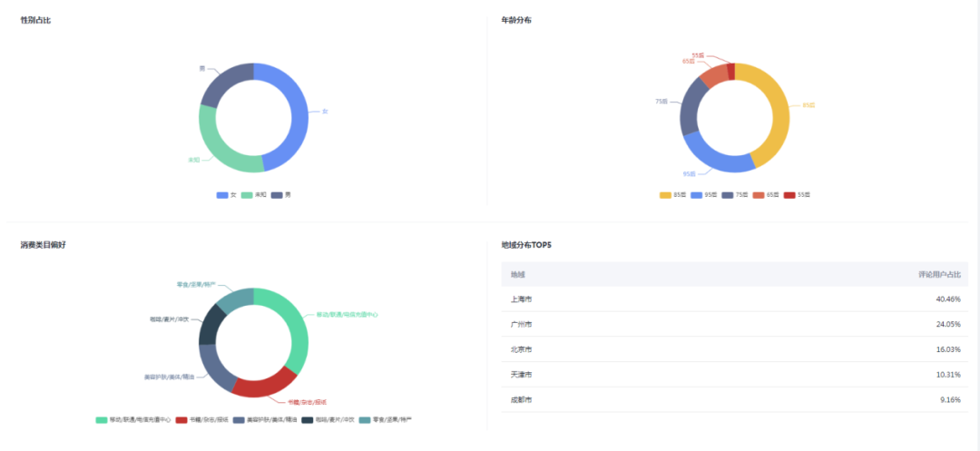
Task: Click the 移动/联通/电信充值中心 donut slice
Action: click(x=295, y=331)
